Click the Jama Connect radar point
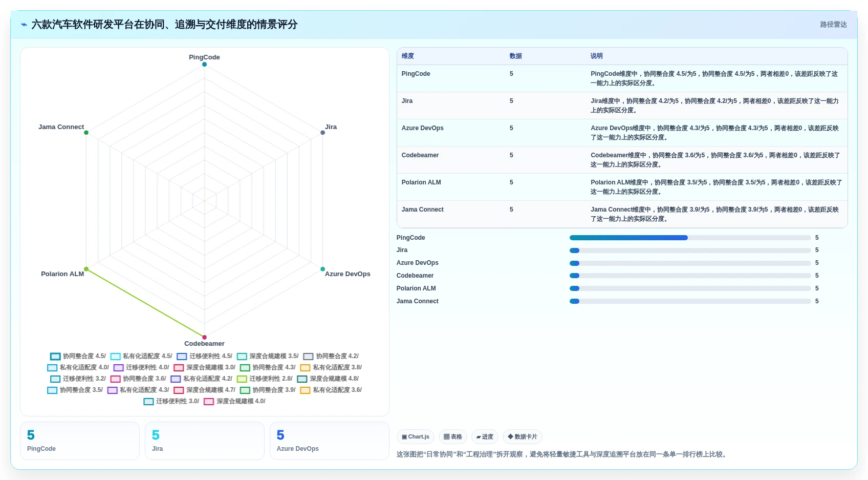868x480 pixels. coord(86,132)
